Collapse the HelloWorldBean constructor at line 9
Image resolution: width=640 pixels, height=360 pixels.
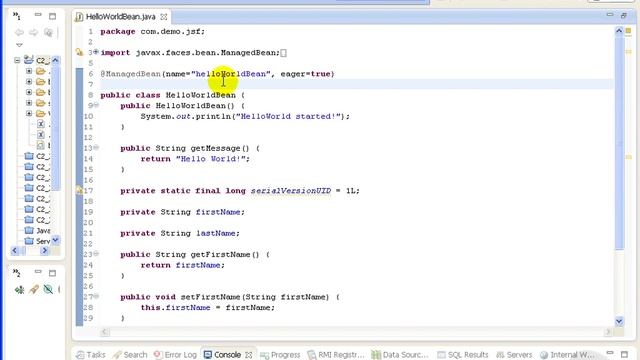96,105
